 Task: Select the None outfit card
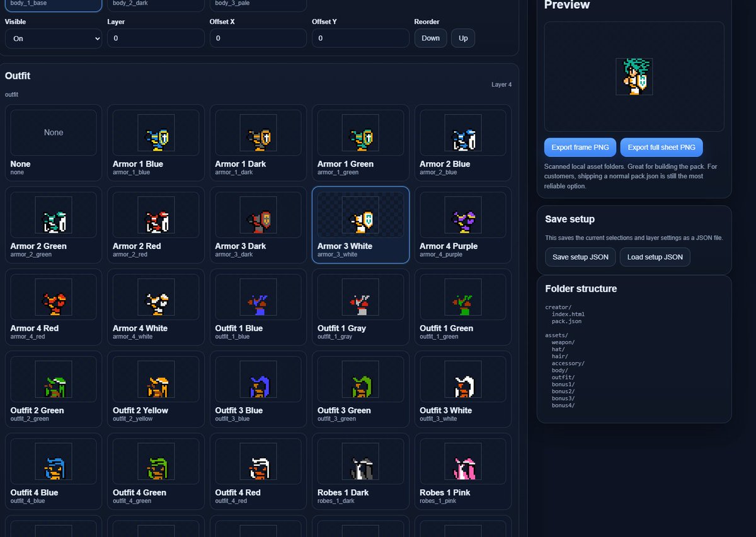click(x=54, y=142)
